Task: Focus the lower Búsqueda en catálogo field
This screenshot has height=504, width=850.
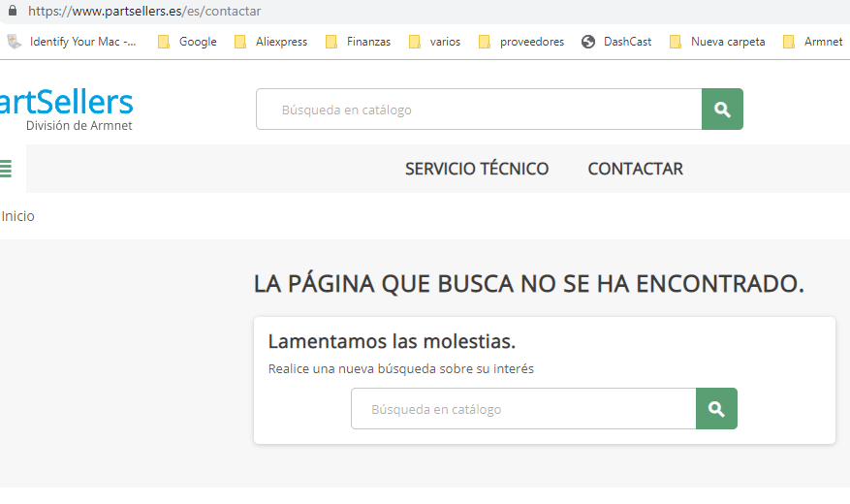Action: click(x=523, y=409)
